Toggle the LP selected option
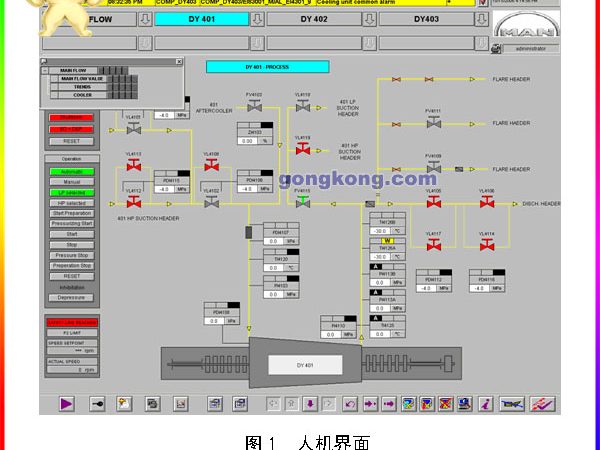 (71, 192)
